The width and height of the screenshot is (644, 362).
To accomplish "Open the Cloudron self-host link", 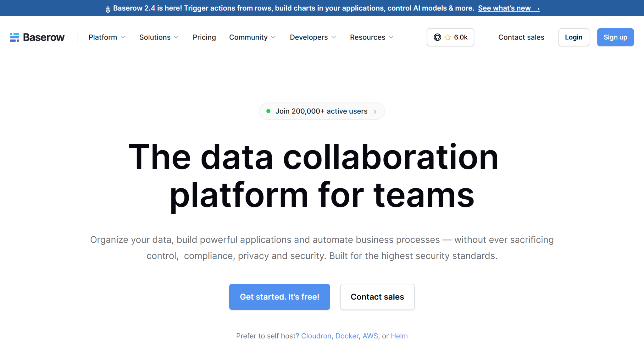I will (x=316, y=336).
